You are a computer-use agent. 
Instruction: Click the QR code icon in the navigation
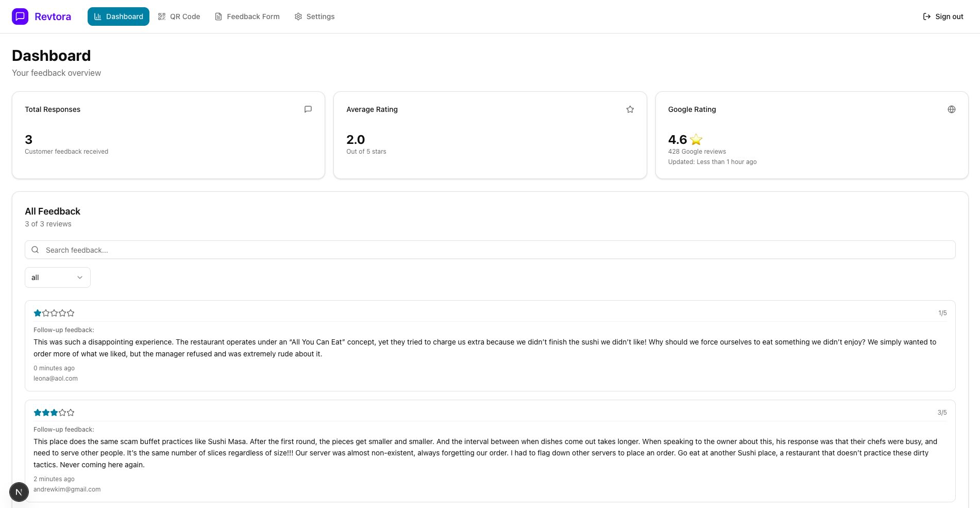161,16
